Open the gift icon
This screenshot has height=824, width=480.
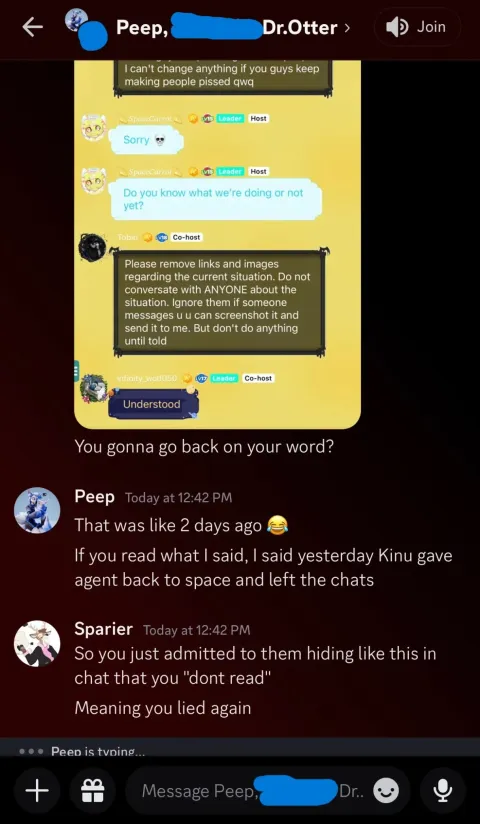[91, 790]
